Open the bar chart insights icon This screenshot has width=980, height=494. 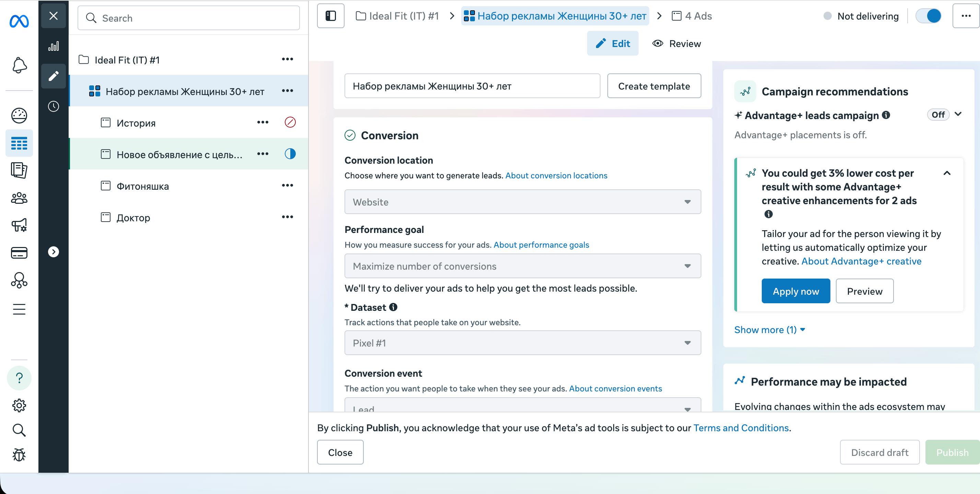53,46
